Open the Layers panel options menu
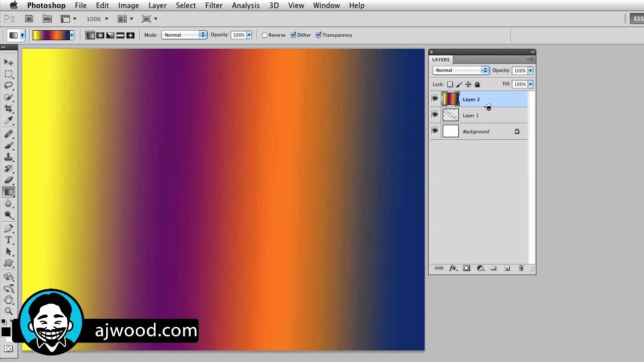This screenshot has width=644, height=362. [x=530, y=59]
